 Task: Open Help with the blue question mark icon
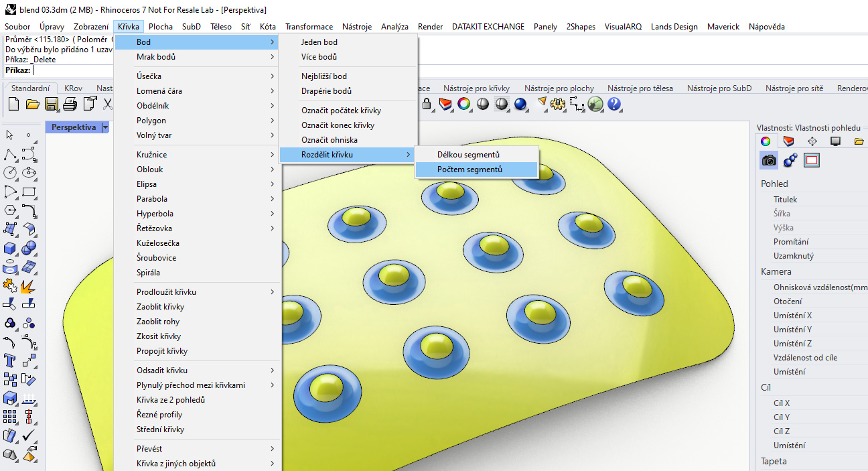[x=614, y=104]
